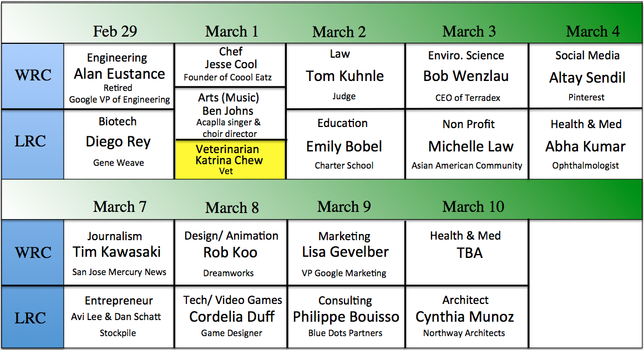Viewport: 644px width, 350px height.
Task: Click the March 3 date header
Action: [x=469, y=32]
